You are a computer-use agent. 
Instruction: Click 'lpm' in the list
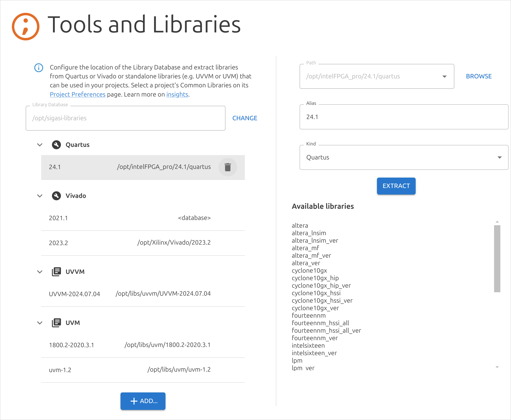pos(297,360)
